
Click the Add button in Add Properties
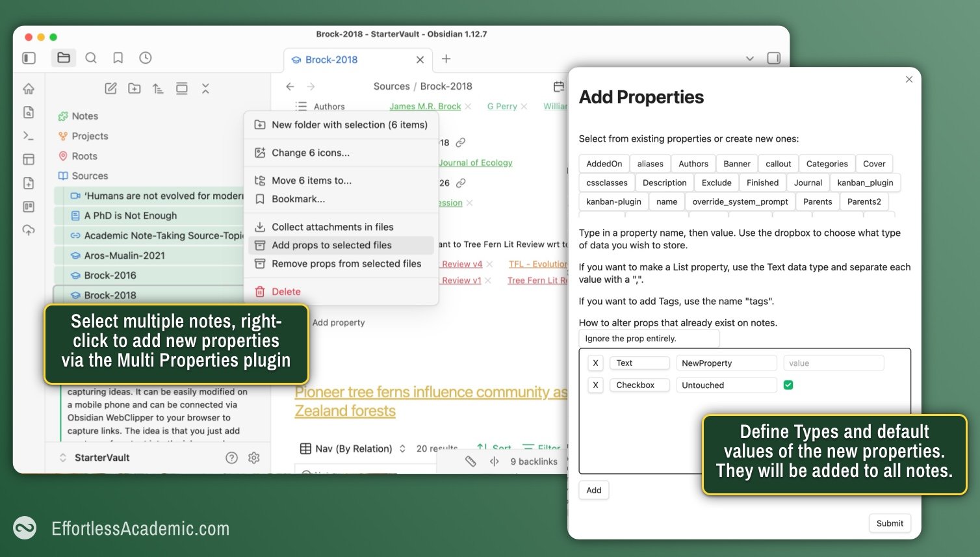(x=594, y=490)
